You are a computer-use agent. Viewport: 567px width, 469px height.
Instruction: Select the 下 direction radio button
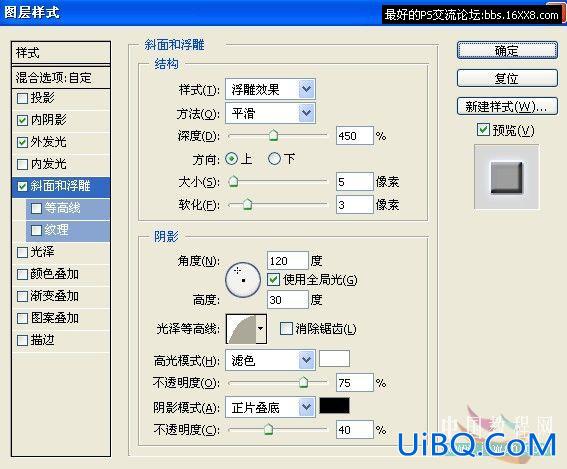click(274, 159)
